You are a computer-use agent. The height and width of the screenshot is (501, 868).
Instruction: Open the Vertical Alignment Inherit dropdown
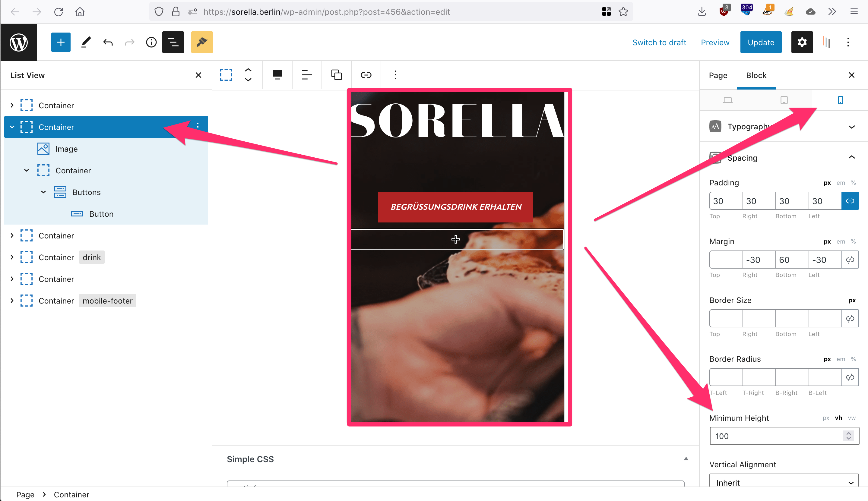(784, 483)
